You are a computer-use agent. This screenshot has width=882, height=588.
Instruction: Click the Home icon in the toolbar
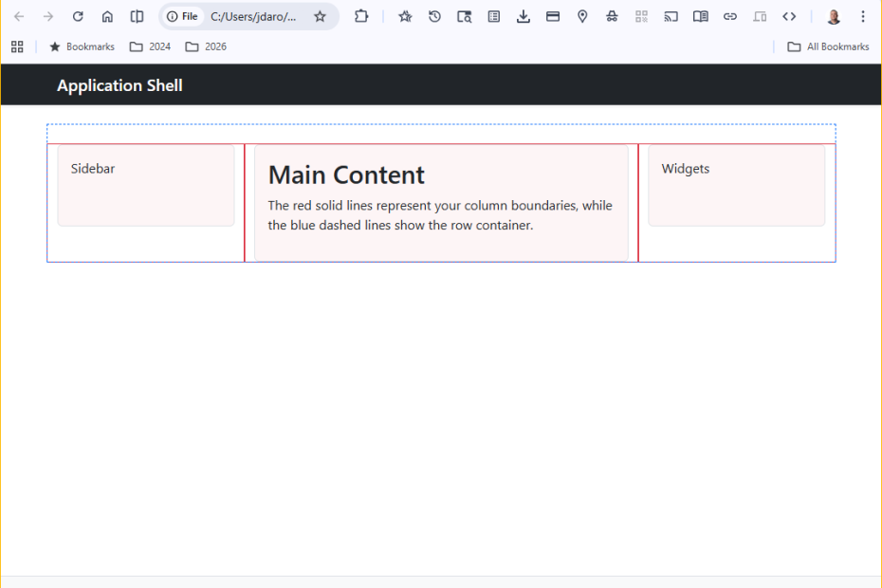click(x=107, y=16)
